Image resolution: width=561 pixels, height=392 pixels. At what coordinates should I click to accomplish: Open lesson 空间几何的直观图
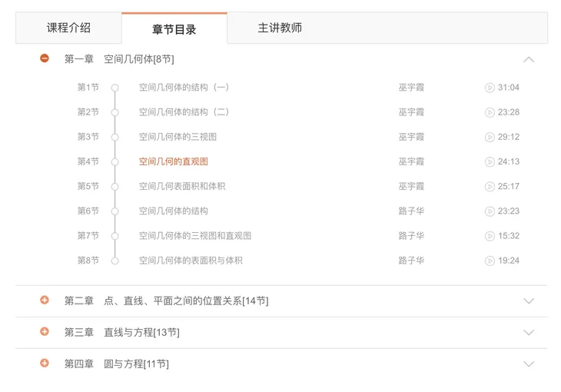174,162
